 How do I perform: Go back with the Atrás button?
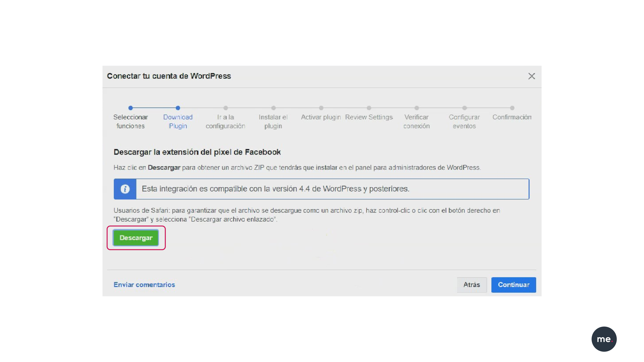(x=471, y=285)
